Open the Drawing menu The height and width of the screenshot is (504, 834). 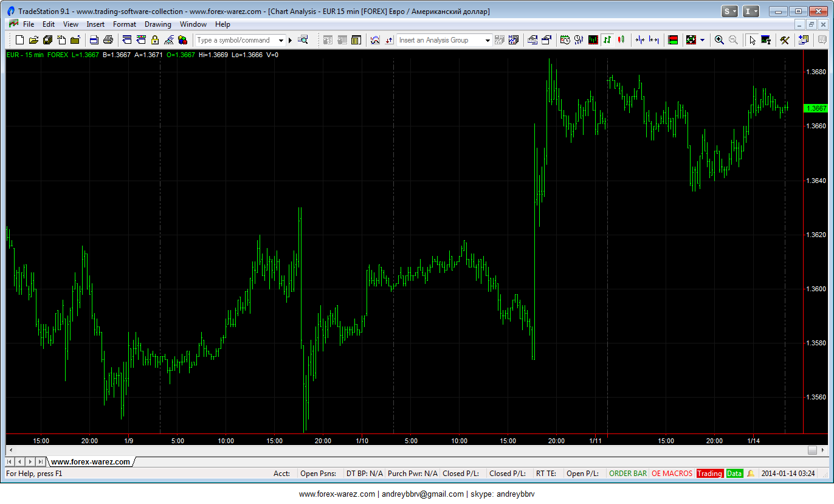pyautogui.click(x=157, y=24)
